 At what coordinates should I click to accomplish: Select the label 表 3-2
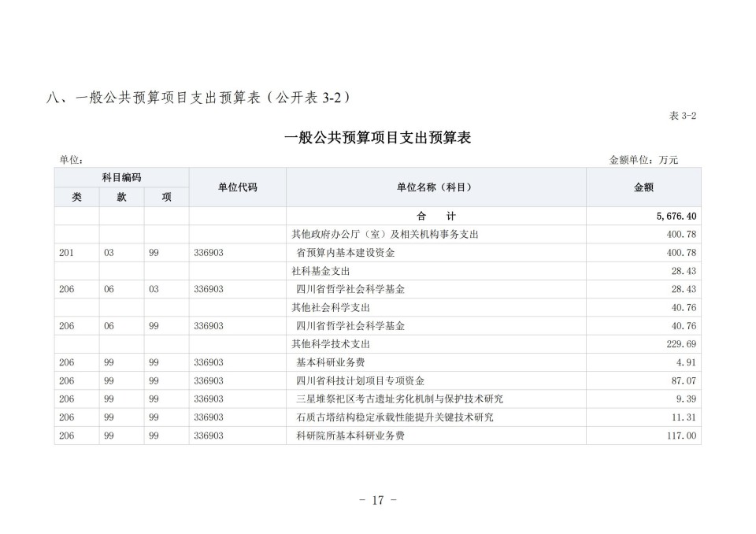click(x=683, y=116)
